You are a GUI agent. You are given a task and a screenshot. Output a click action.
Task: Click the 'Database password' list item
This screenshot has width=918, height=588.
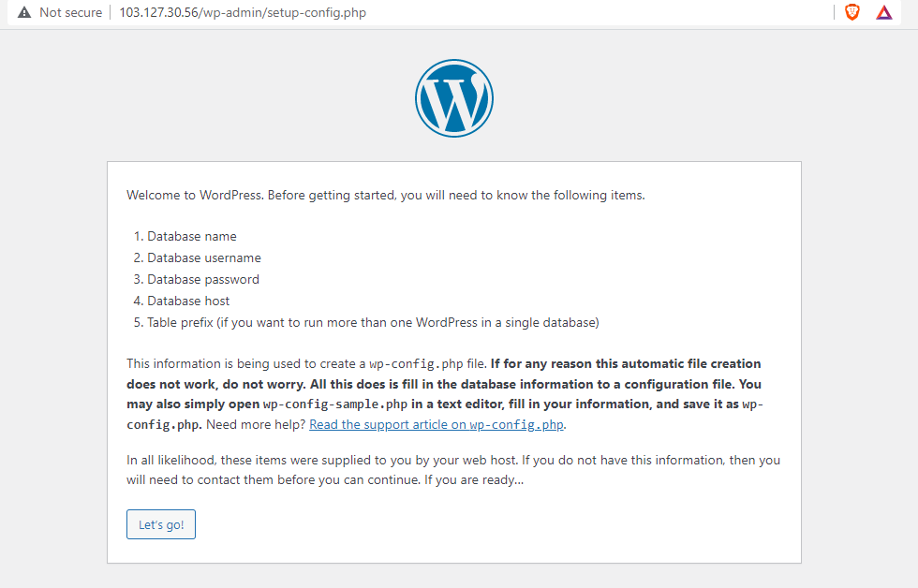tap(202, 280)
